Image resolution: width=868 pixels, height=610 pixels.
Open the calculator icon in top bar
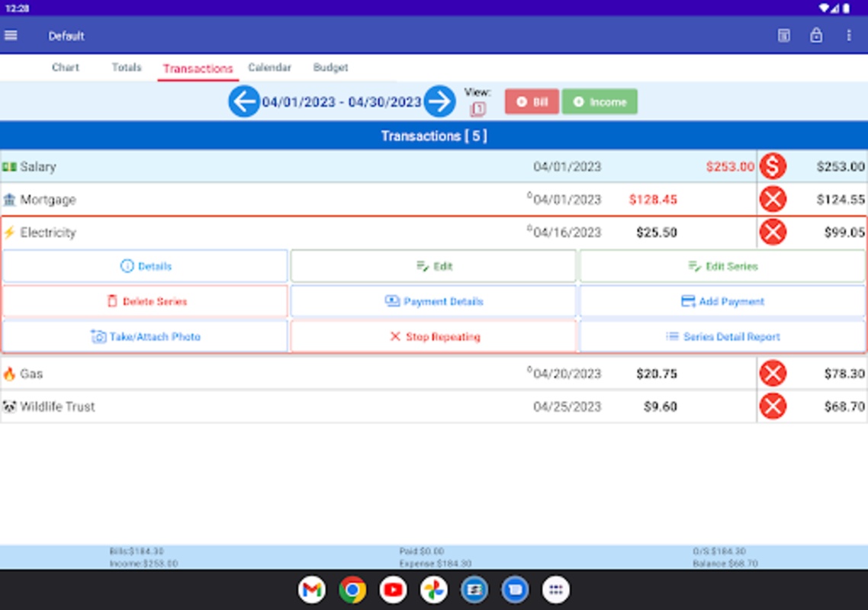coord(783,35)
